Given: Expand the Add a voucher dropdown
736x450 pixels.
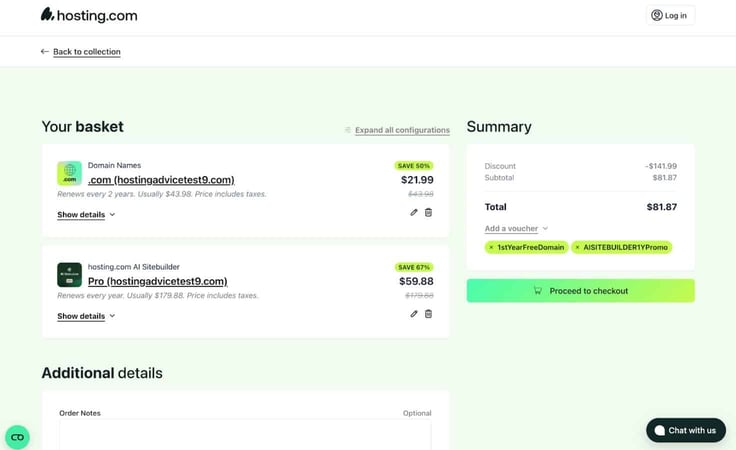Looking at the screenshot, I should pos(516,229).
